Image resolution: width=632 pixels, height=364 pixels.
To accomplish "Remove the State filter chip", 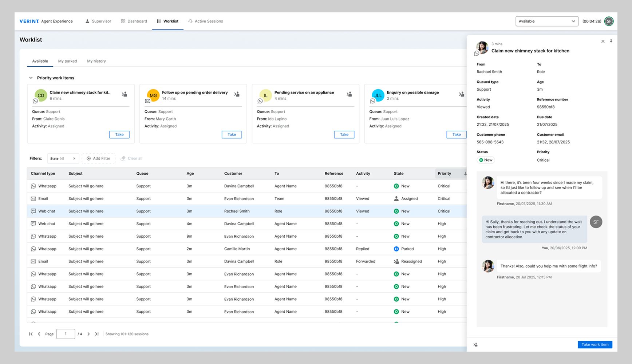I will click(x=74, y=159).
